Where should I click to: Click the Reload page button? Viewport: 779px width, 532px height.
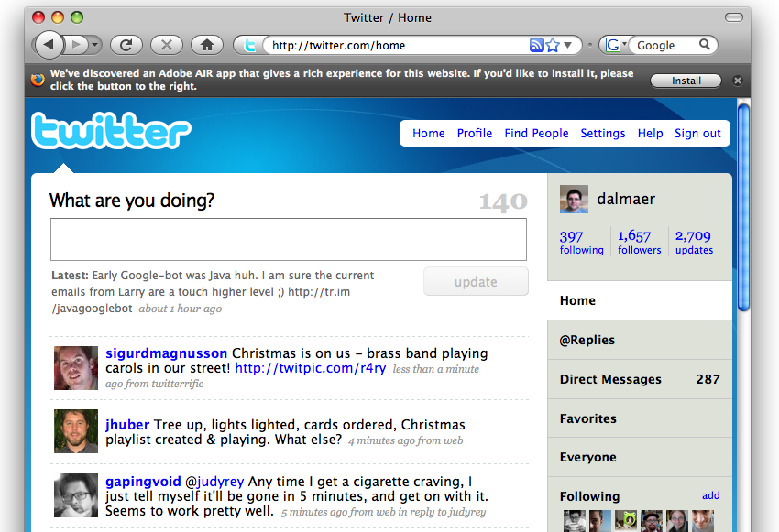[126, 44]
